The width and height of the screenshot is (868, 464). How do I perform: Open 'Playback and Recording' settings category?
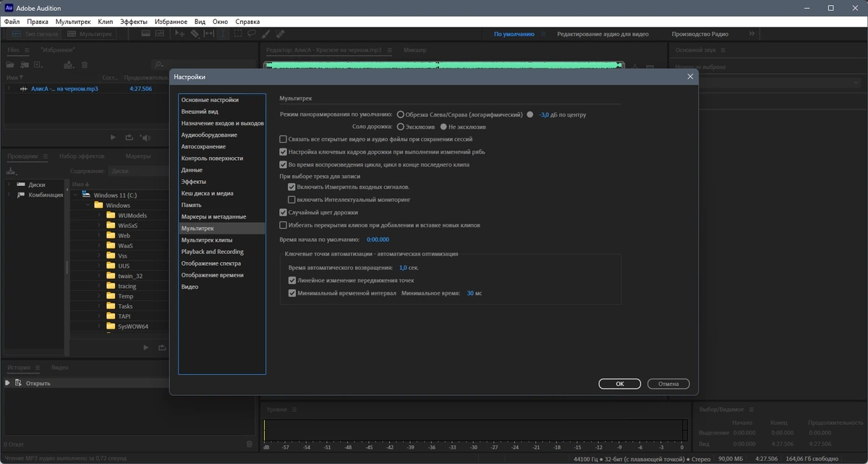pos(213,251)
